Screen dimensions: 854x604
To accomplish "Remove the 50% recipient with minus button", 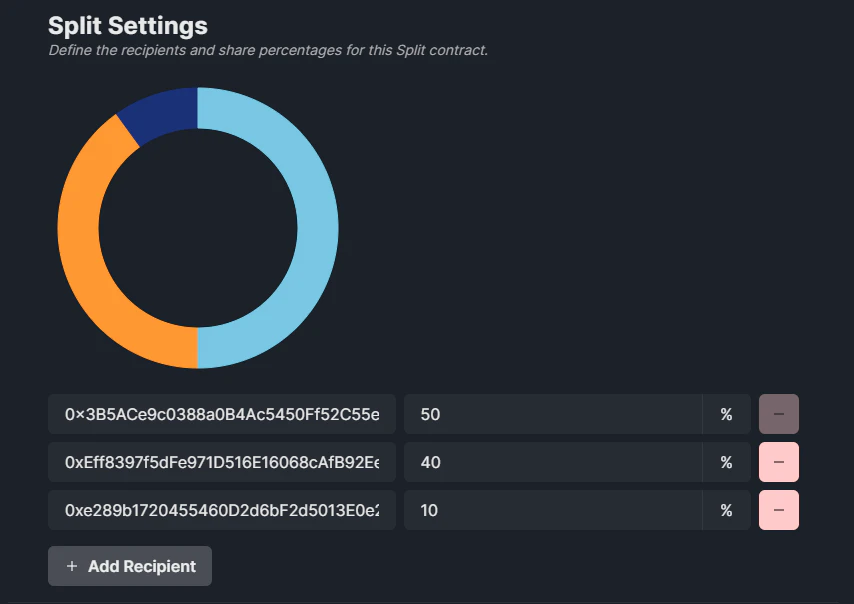I will click(x=779, y=414).
